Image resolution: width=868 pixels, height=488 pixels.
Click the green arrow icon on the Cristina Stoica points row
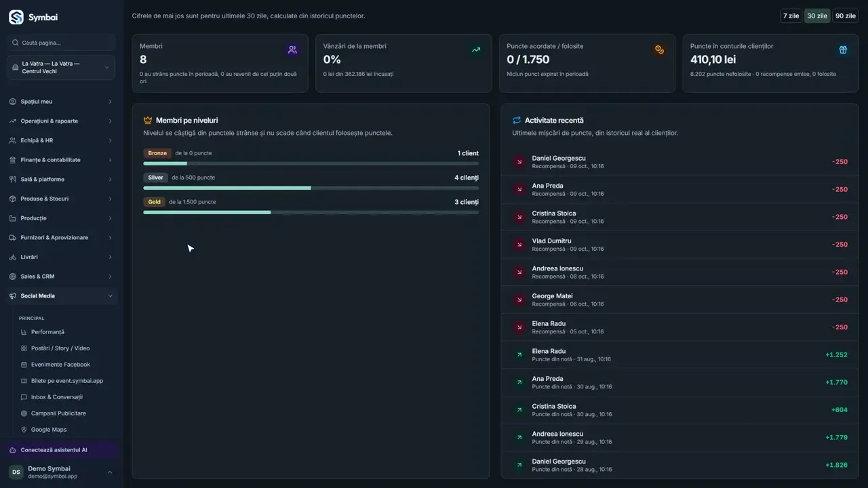(x=519, y=410)
